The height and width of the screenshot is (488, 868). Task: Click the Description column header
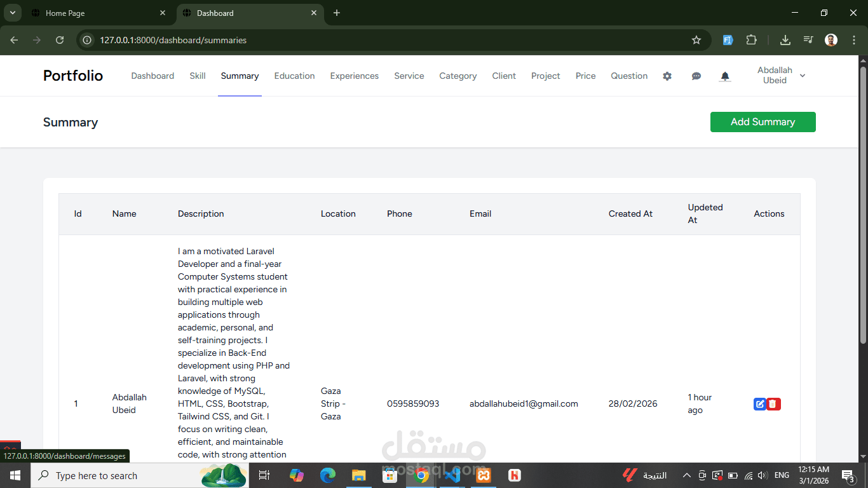pyautogui.click(x=201, y=213)
